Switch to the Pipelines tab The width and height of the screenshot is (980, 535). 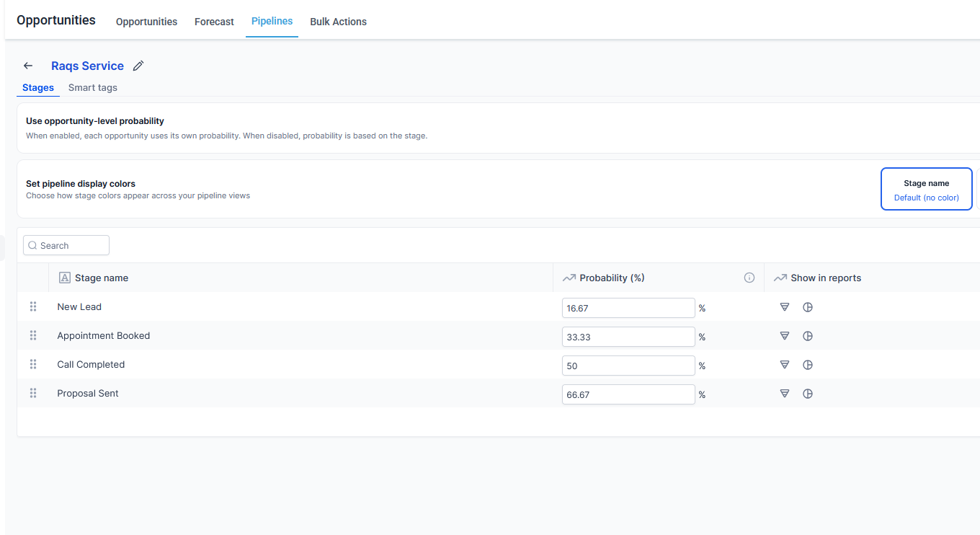point(272,21)
